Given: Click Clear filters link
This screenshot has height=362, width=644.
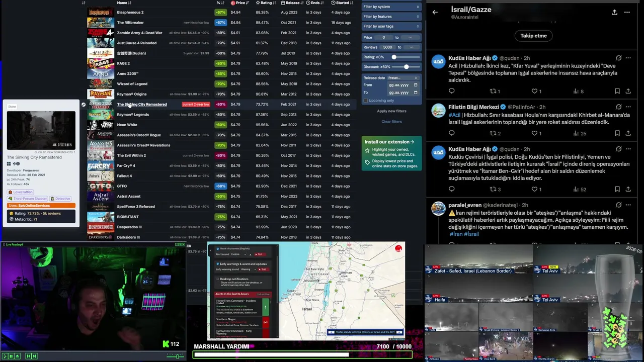Looking at the screenshot, I should tap(391, 122).
